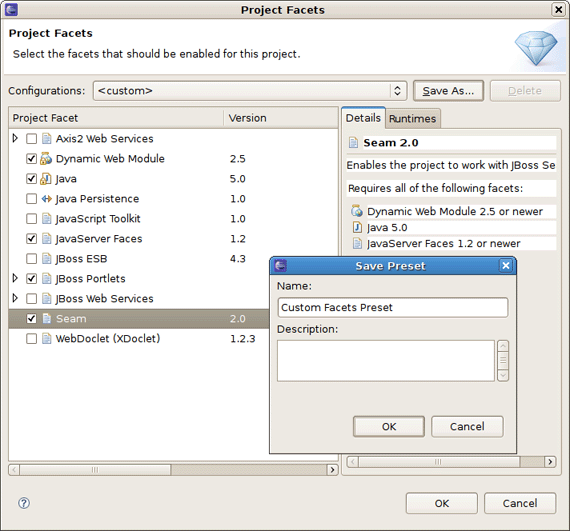Click the Dynamic Web Module 2.5 requirement icon

(357, 211)
